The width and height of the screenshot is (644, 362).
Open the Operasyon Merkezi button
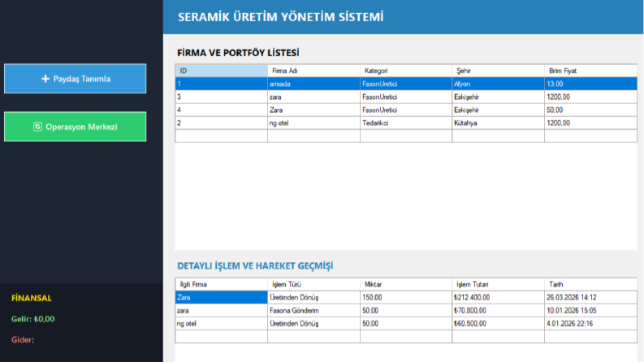(x=76, y=127)
